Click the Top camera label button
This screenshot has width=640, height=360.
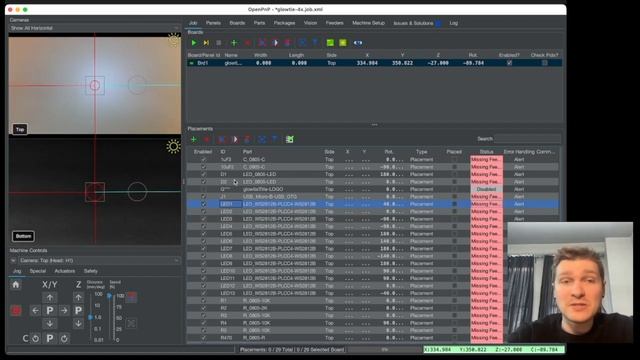pos(20,129)
